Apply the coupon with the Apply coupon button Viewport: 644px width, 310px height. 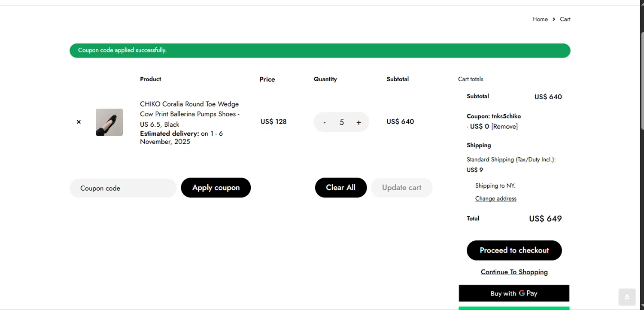216,188
